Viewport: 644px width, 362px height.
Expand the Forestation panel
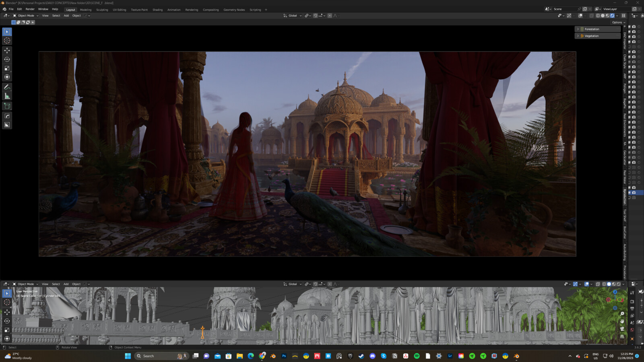(x=598, y=29)
